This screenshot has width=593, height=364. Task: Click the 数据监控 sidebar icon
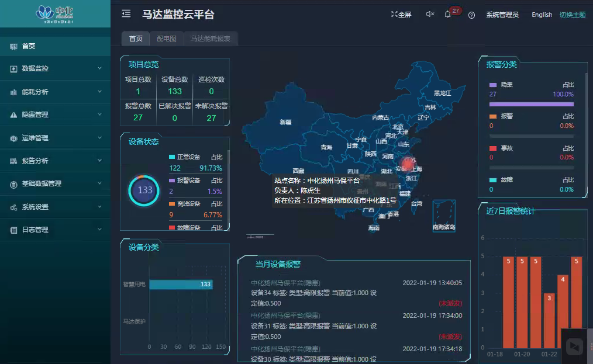pos(13,69)
